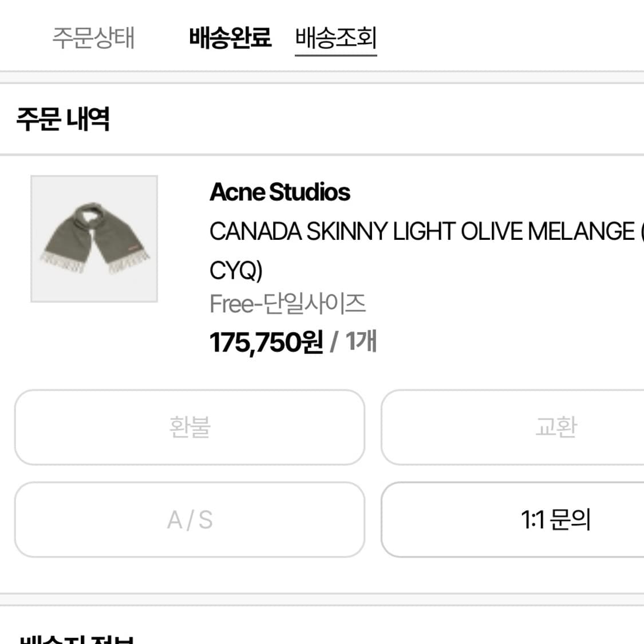Click the 주문상태 label

tap(93, 38)
